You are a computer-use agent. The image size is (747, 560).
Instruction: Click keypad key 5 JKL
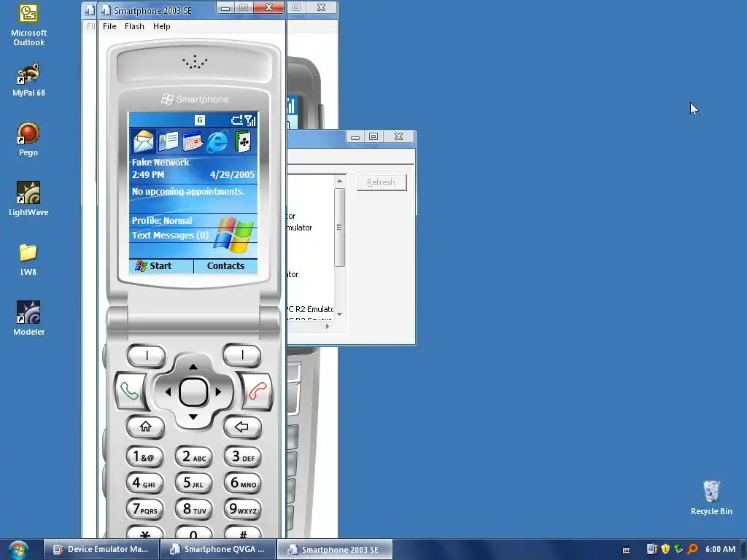[x=194, y=483]
